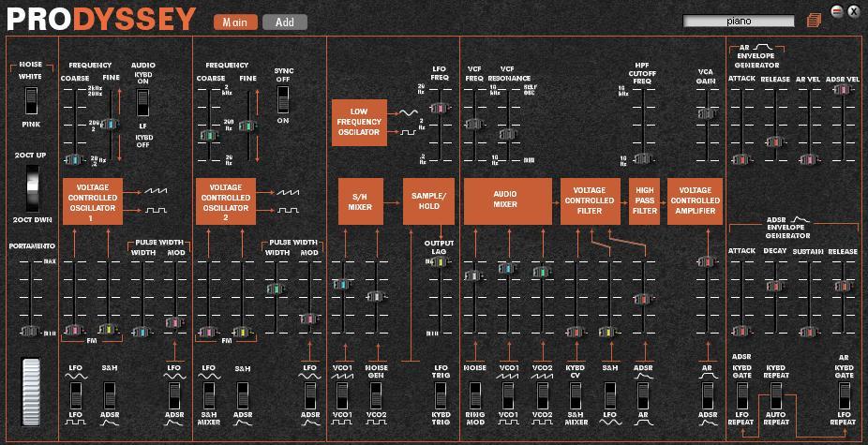The image size is (868, 445).
Task: Click the S/H Mixer block
Action: click(x=360, y=201)
